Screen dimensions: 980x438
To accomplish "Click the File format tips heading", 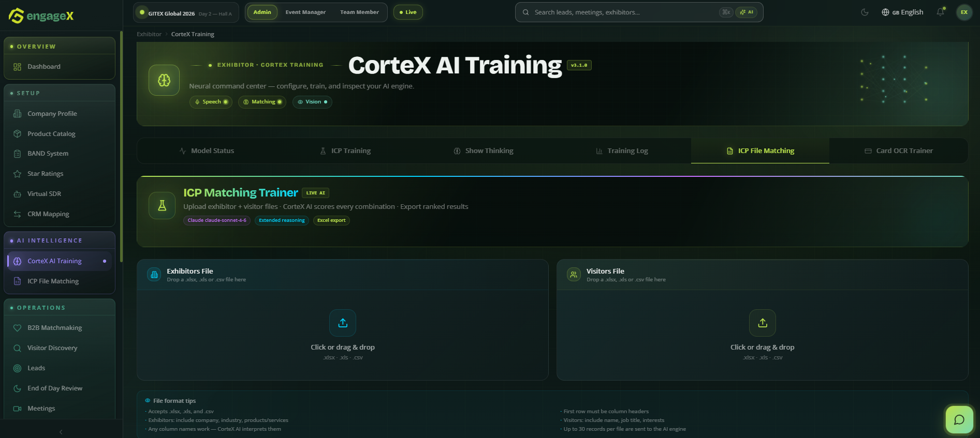I will [174, 401].
